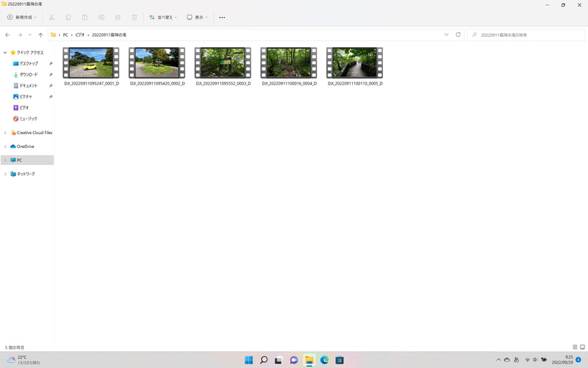Image resolution: width=588 pixels, height=368 pixels.
Task: Click File Explorer taskbar icon
Action: pyautogui.click(x=309, y=360)
